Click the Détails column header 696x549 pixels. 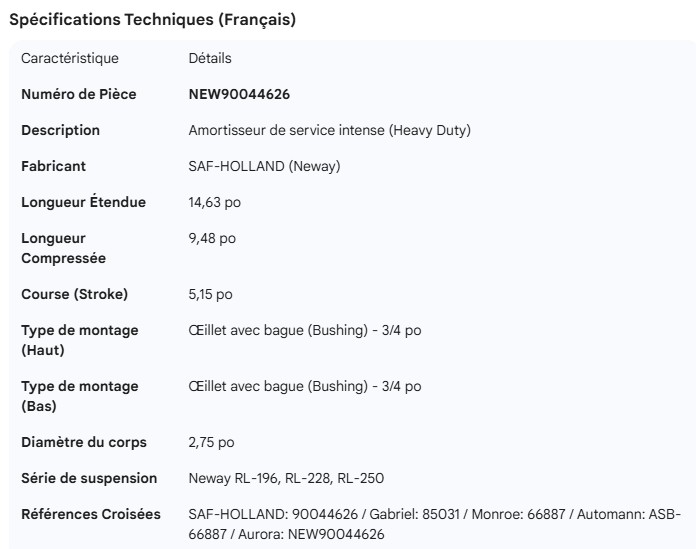click(210, 58)
